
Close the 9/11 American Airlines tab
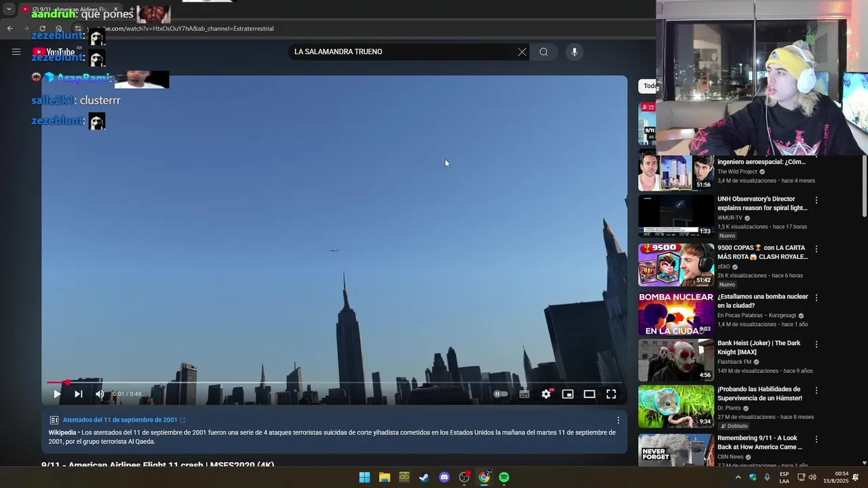pos(115,9)
